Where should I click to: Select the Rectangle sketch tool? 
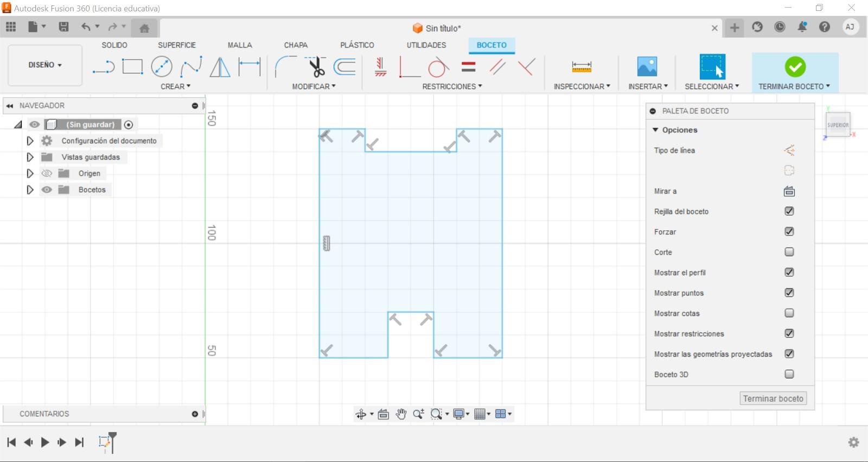[x=132, y=67]
